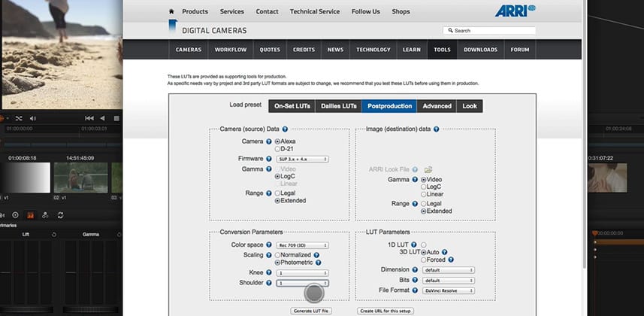Screen dimensions: 644x316
Task: Open color wheels palette icon in Resolve
Action: [x=15, y=214]
